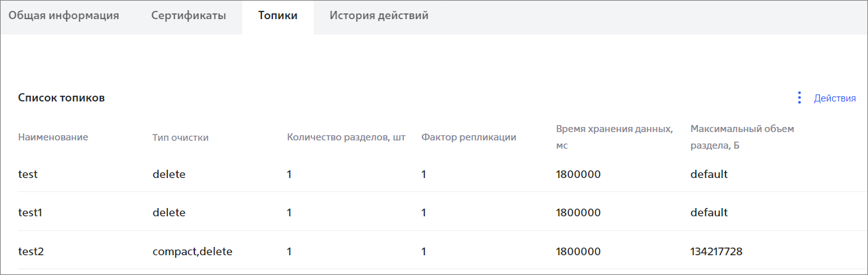Select the test2 topic name

tap(31, 251)
